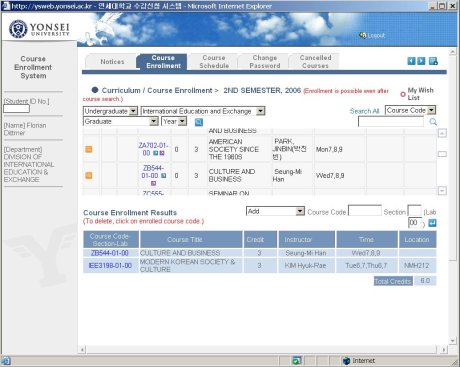Delete enrolled course ZB544-01-00 in results
Viewport: 460px width, 367px height.
point(110,253)
